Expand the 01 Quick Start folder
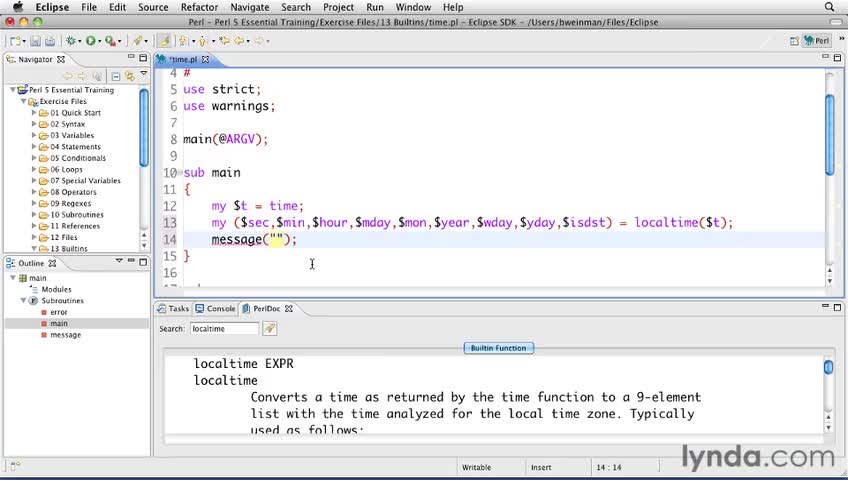848x480 pixels. point(34,112)
